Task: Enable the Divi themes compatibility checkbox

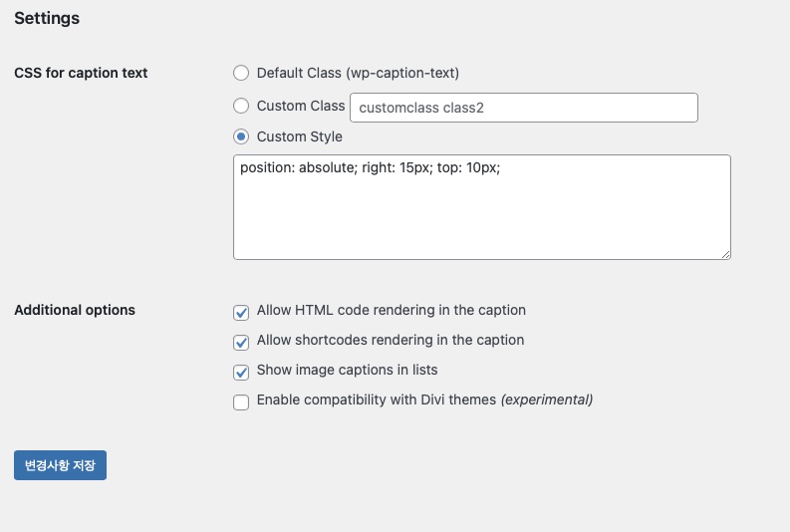Action: pyautogui.click(x=241, y=402)
